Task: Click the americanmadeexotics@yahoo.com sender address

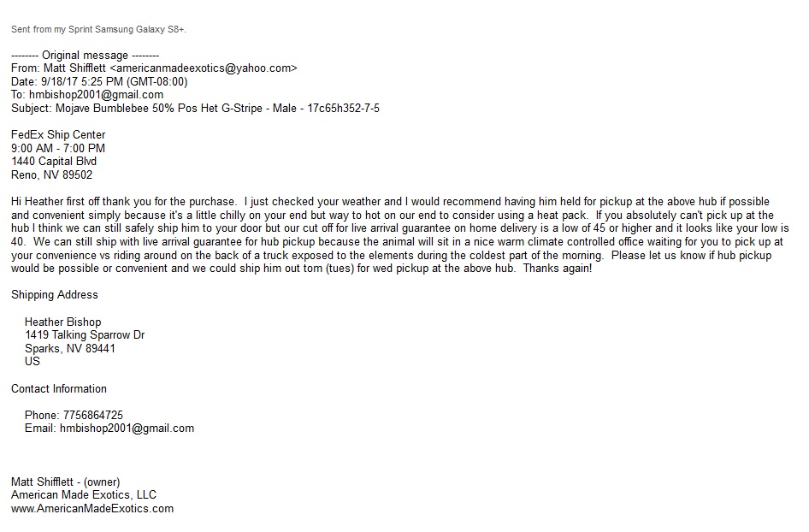Action: tap(204, 68)
